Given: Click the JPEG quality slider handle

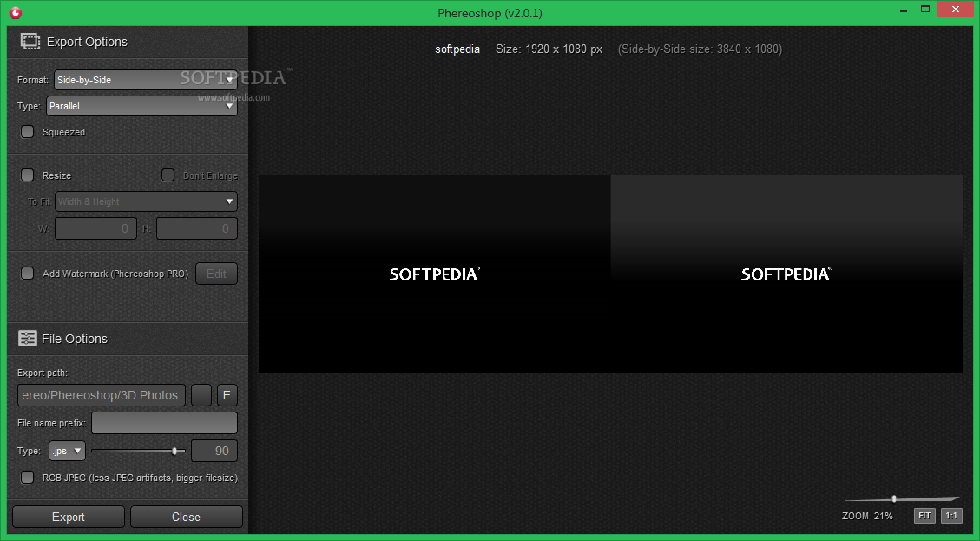Looking at the screenshot, I should (175, 451).
